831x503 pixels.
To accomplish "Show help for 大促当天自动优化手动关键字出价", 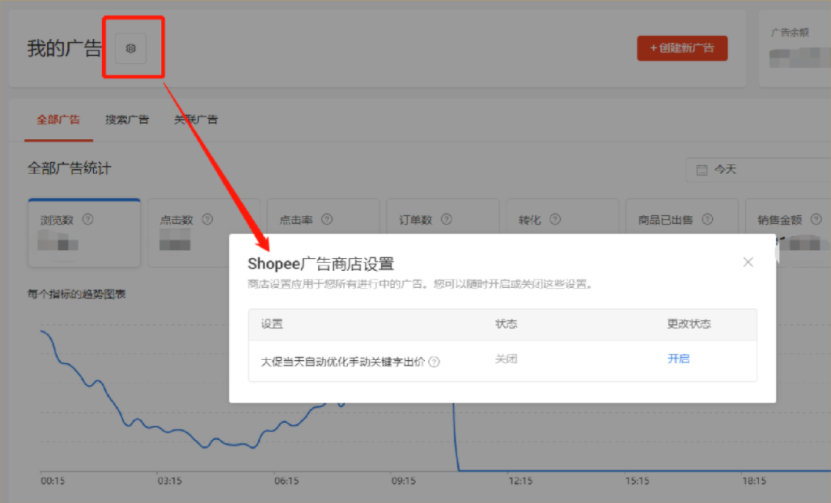I will point(434,362).
